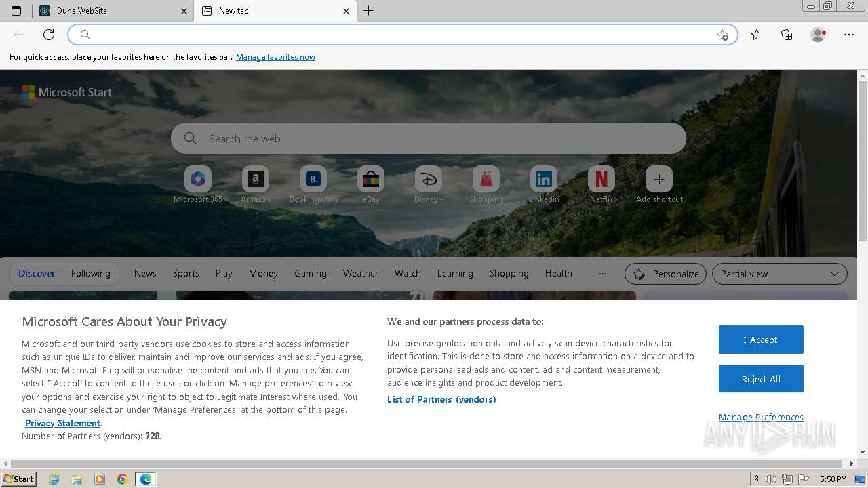This screenshot has height=488, width=868.
Task: Open the Settings and more ellipsis menu
Action: [849, 35]
